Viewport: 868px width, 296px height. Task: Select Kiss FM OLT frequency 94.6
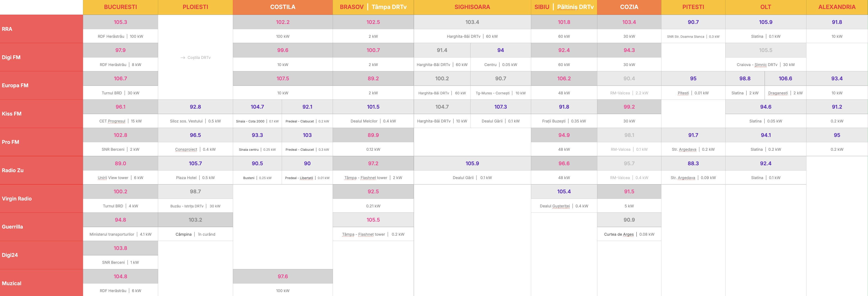pyautogui.click(x=766, y=107)
